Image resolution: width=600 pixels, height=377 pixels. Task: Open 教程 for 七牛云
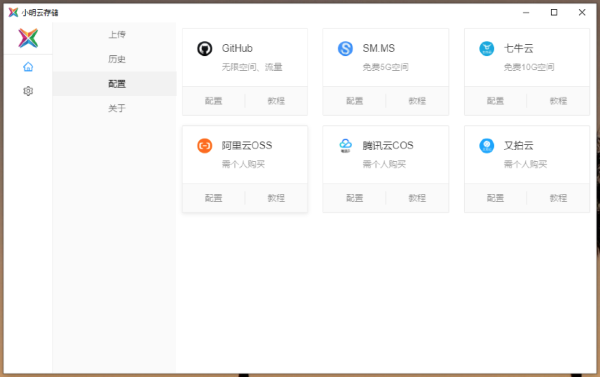coord(558,101)
